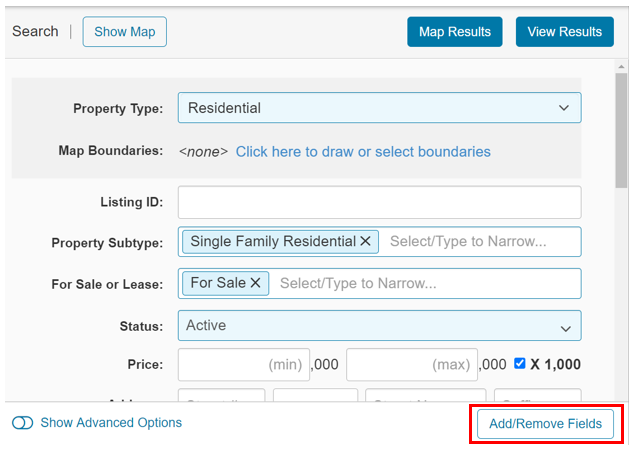Open the Property Type dropdown

379,108
